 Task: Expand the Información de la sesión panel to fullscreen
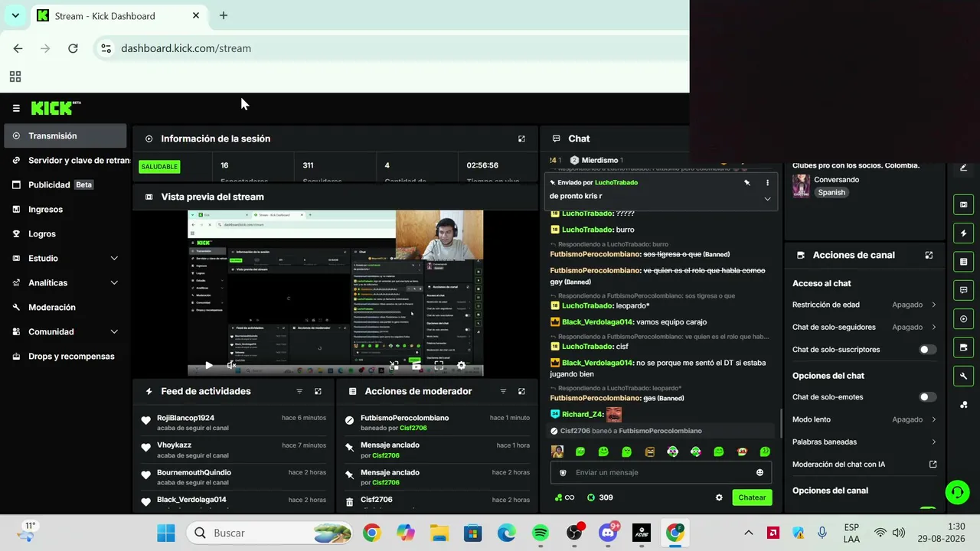[x=521, y=139]
